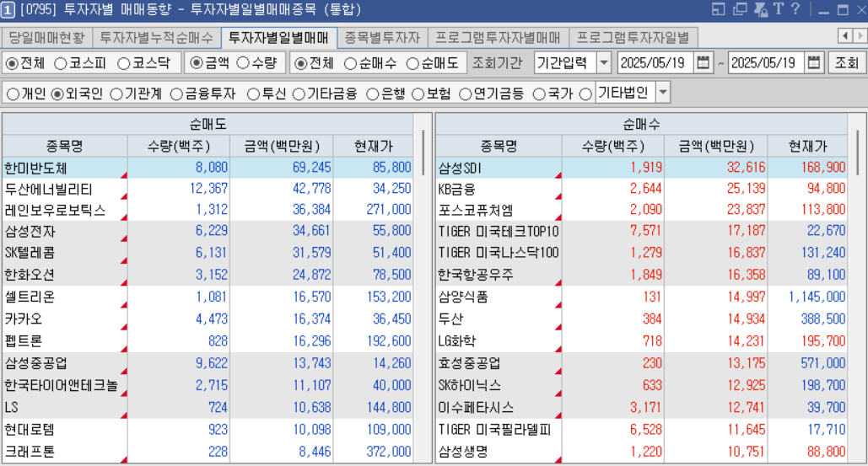868x466 pixels.
Task: Click the start date field 2025/05/19
Action: coord(655,62)
